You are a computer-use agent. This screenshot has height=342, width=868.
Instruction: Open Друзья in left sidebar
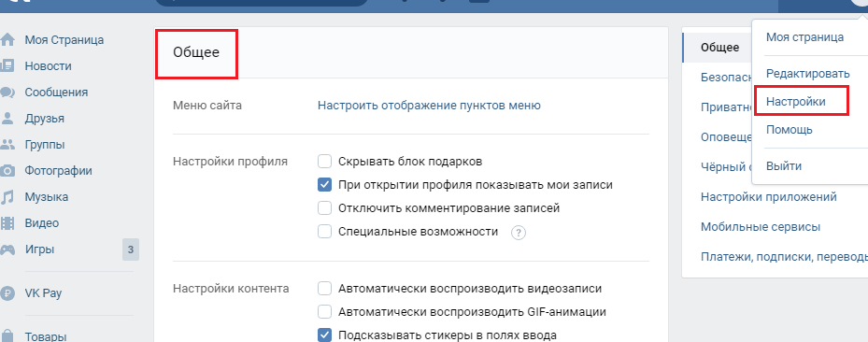coord(44,119)
